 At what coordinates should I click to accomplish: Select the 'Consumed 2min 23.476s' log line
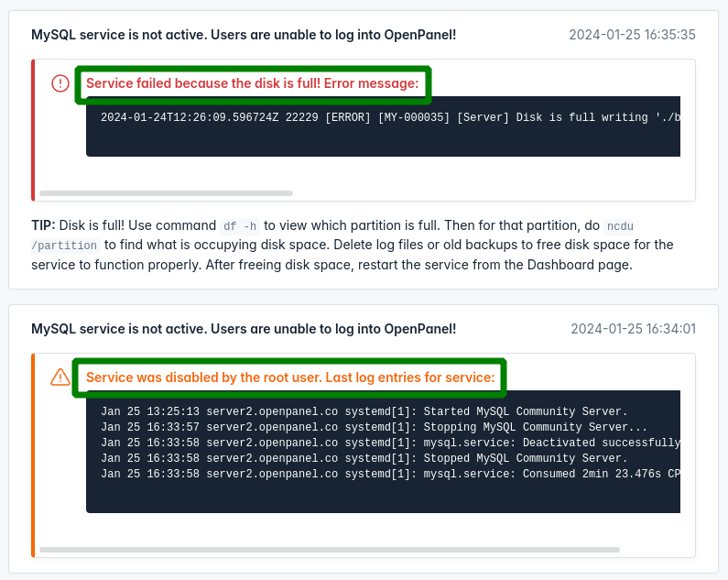tap(390, 474)
